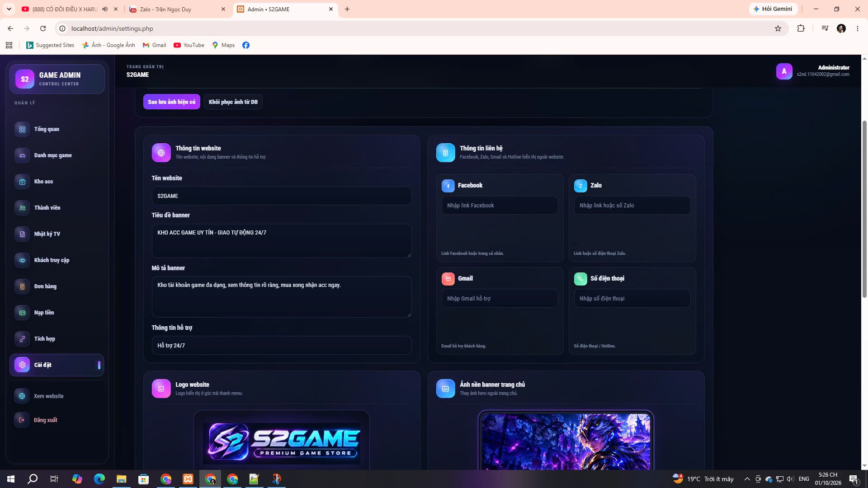
Task: Open Đơn hàng sidebar icon
Action: [22, 286]
